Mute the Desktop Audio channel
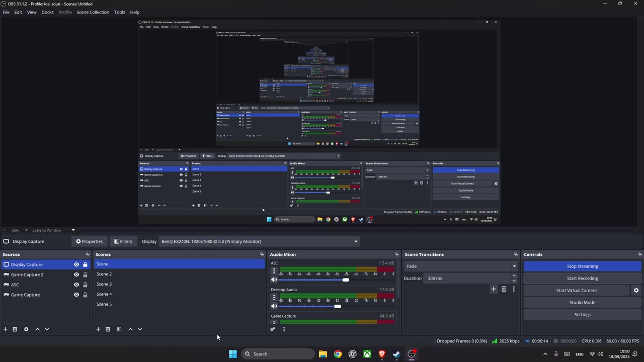The width and height of the screenshot is (644, 362). pyautogui.click(x=274, y=306)
